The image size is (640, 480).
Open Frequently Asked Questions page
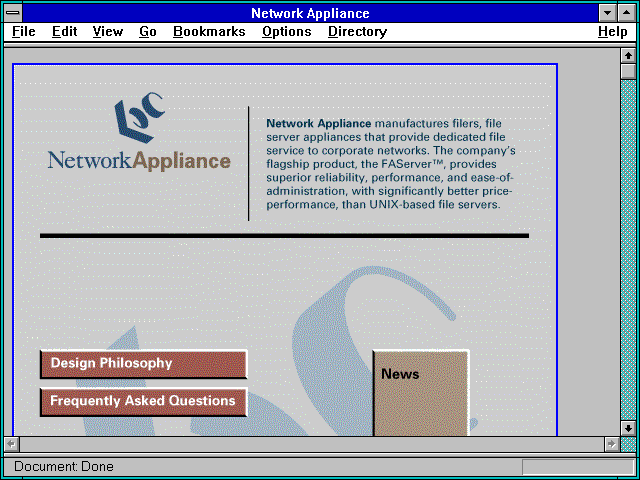point(144,402)
